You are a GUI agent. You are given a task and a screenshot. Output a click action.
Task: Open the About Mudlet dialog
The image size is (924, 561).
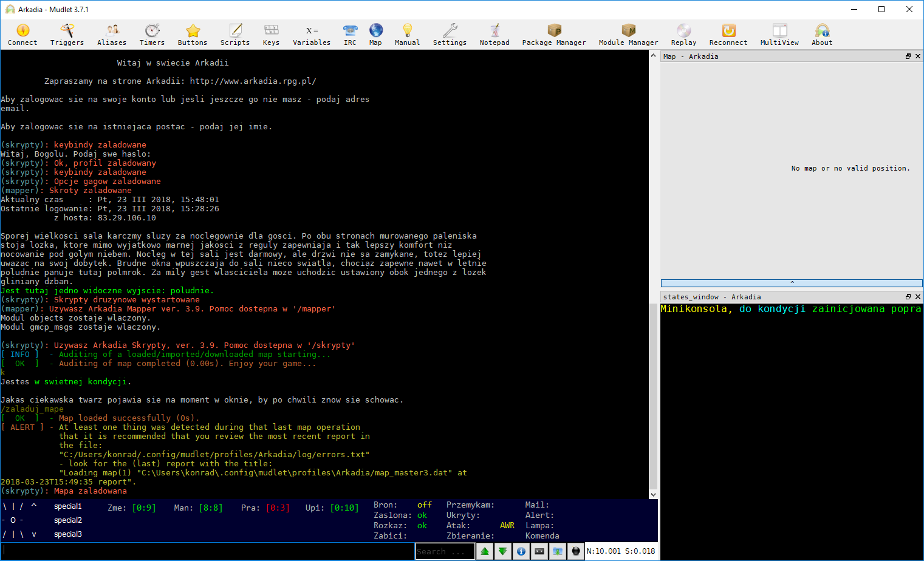[822, 35]
